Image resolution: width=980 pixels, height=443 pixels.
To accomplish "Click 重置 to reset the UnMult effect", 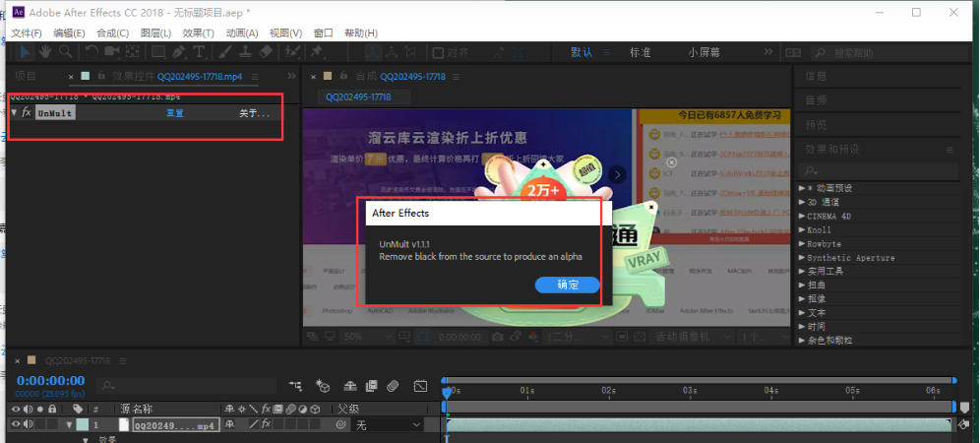I will point(174,113).
